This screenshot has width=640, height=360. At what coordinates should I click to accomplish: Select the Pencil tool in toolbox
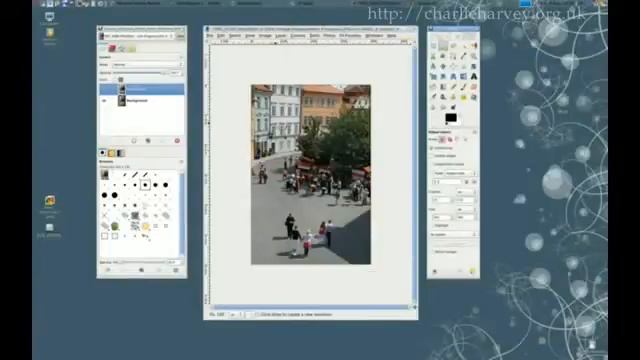453,87
